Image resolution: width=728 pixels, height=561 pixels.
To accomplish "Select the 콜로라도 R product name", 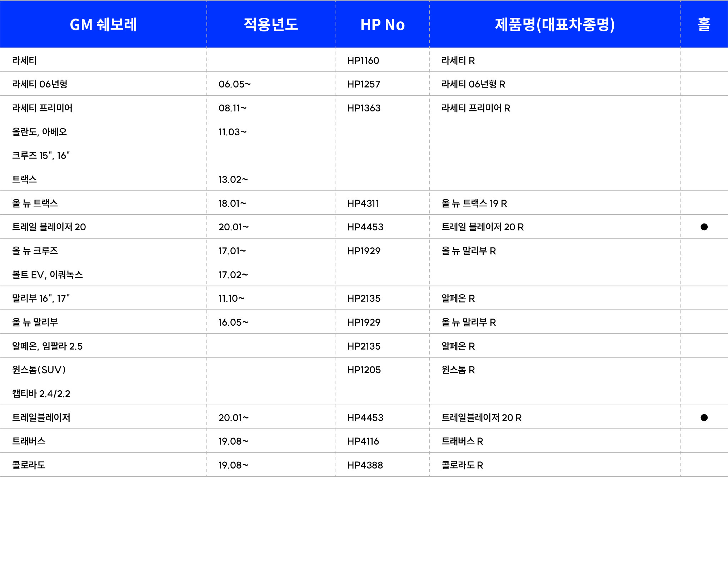I will click(462, 465).
